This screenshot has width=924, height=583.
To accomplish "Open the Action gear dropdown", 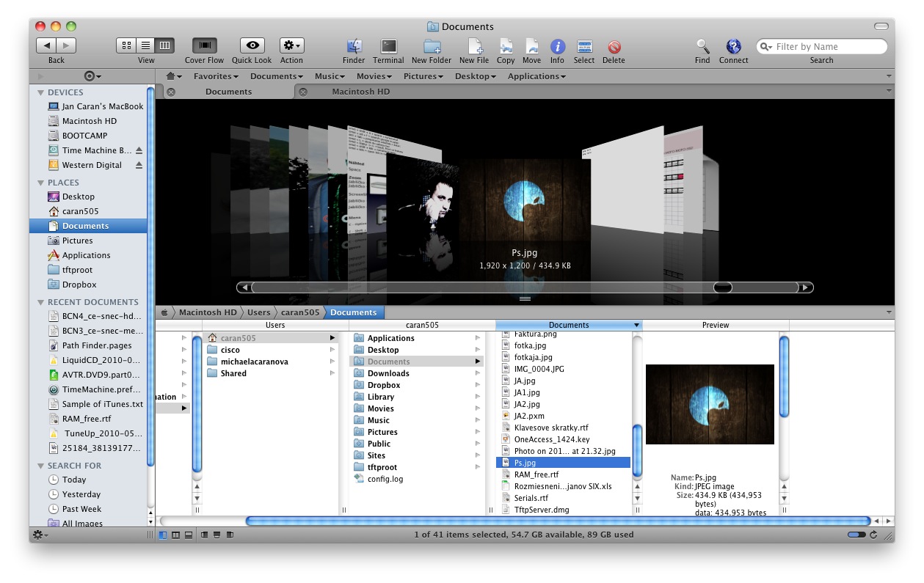I will (291, 46).
